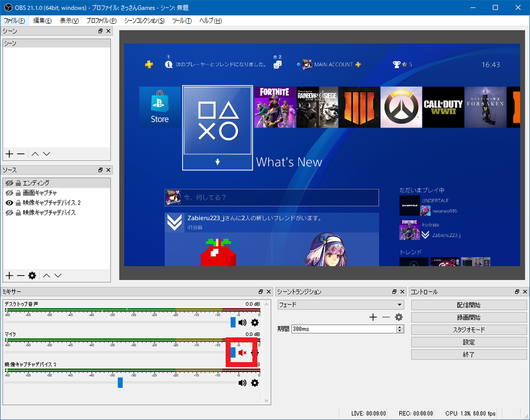Open 映像キャプチャデバイス 2 mixer settings gear

[255, 383]
